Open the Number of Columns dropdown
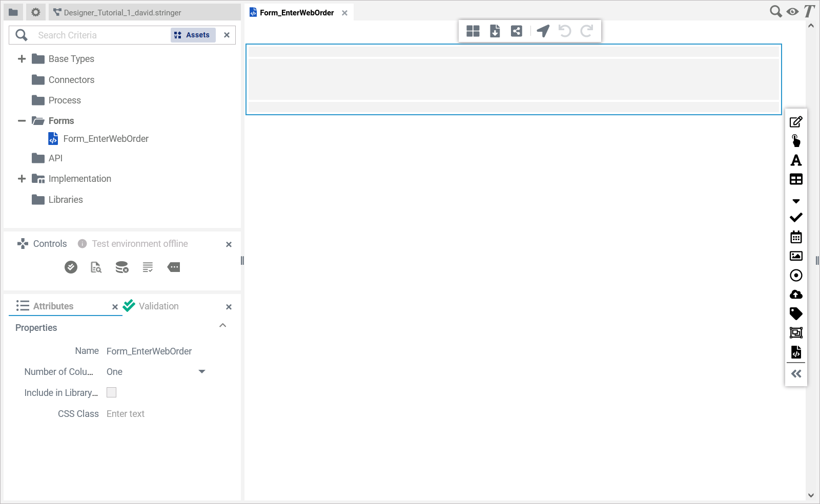820x504 pixels. [x=201, y=372]
